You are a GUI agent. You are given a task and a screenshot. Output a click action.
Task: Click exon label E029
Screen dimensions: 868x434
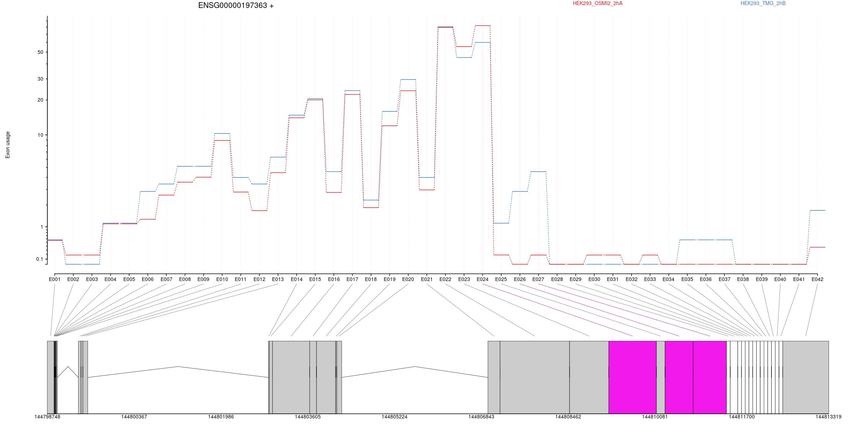pyautogui.click(x=575, y=279)
